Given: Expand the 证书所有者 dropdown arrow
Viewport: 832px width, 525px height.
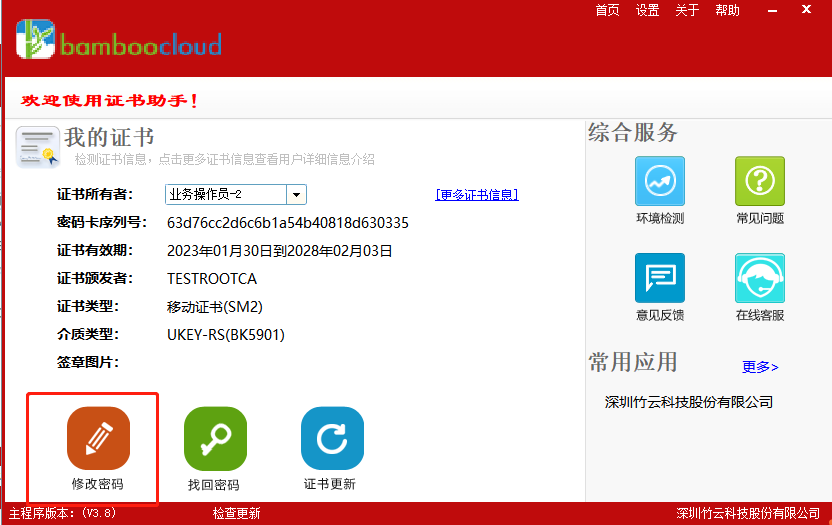Looking at the screenshot, I should 296,195.
